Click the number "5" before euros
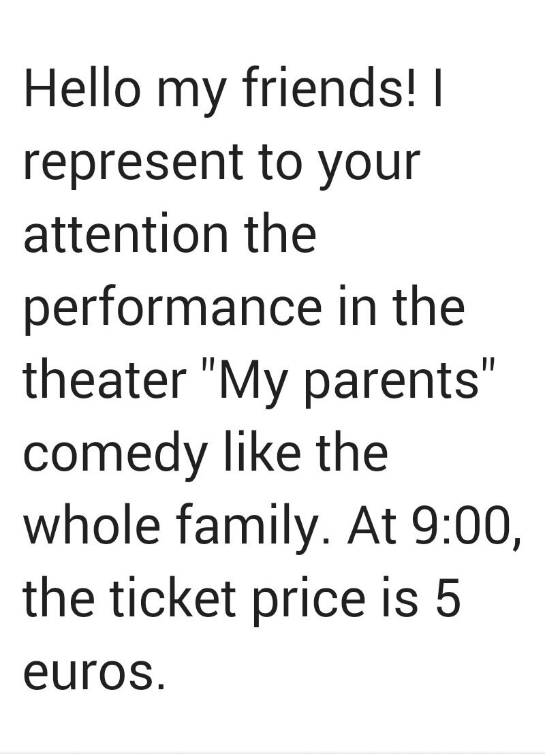 tap(446, 599)
